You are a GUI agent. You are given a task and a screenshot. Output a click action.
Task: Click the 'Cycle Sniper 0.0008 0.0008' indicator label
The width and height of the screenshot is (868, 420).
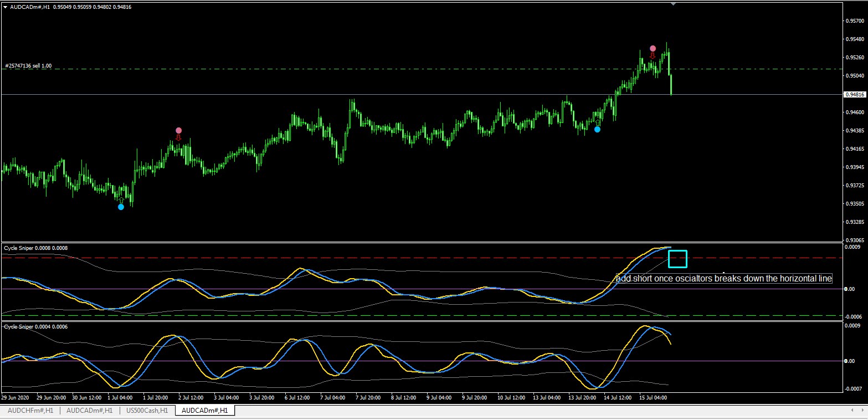coord(35,248)
